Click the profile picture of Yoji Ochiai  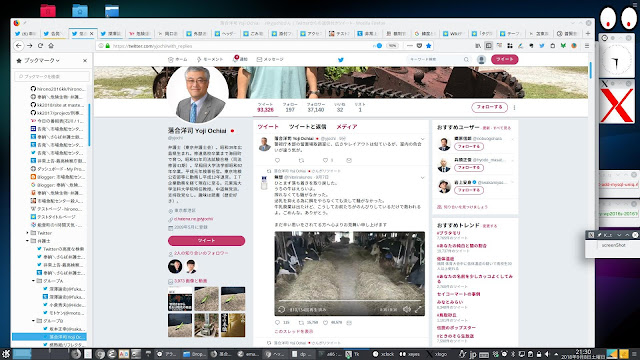[x=198, y=95]
